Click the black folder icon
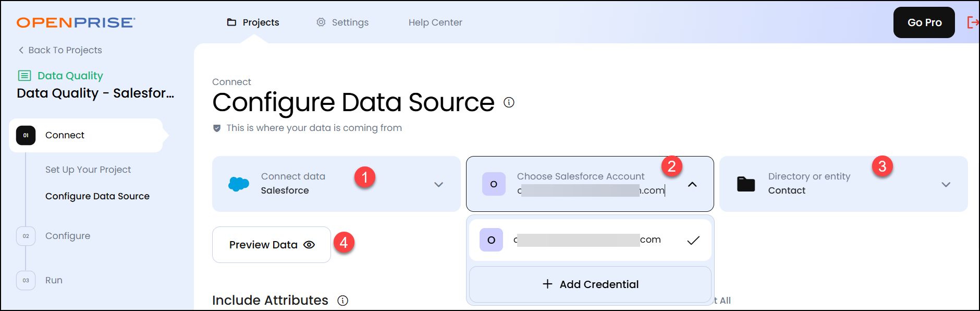The width and height of the screenshot is (980, 311). (746, 184)
